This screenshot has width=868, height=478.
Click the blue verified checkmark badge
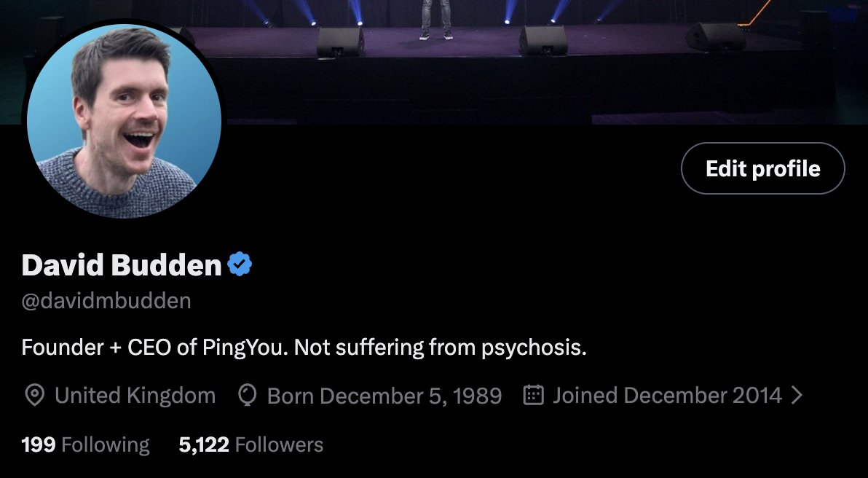pos(240,265)
